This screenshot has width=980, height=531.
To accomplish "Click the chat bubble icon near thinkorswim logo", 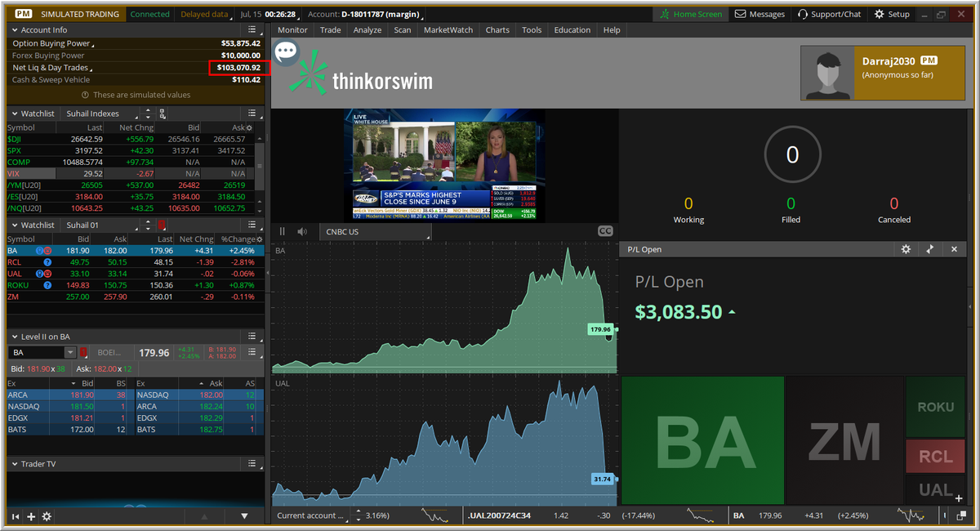I will tap(286, 52).
